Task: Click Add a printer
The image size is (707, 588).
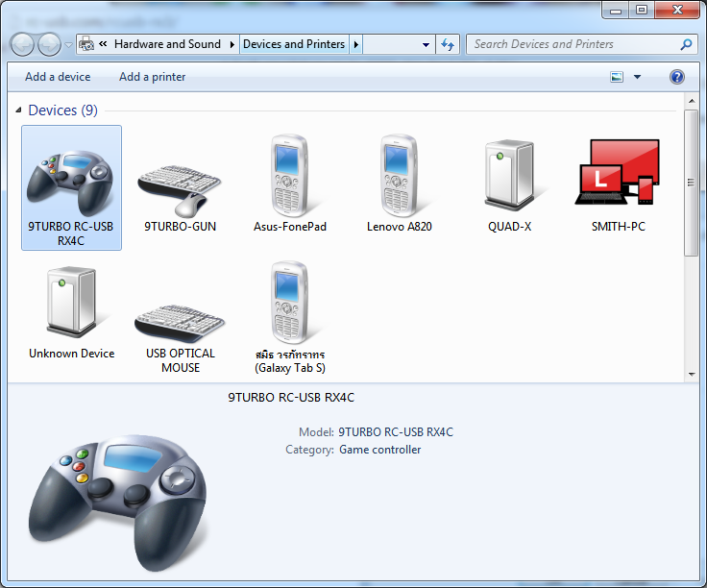Action: coord(152,77)
